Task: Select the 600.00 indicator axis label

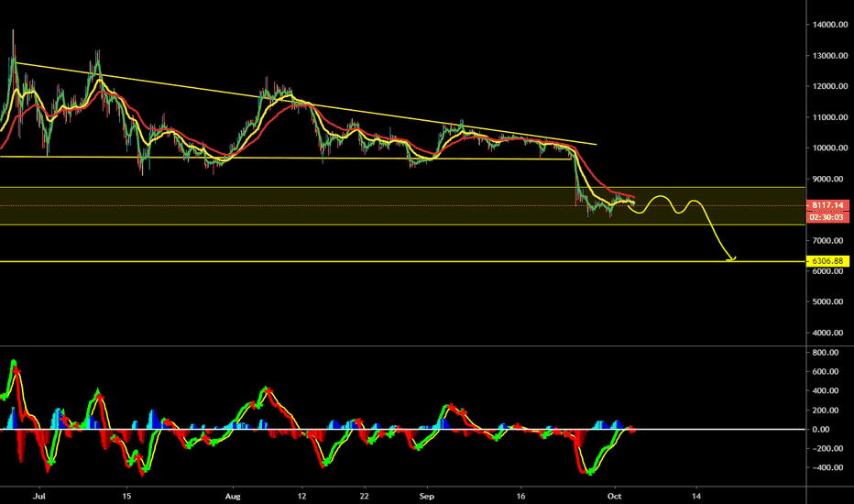Action: (x=825, y=372)
